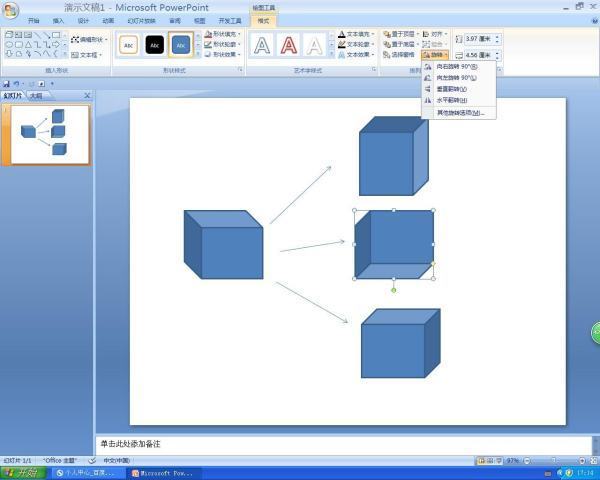Viewport: 600px width, 480px height.
Task: Click the green rotation handle of selected cube
Action: (x=394, y=291)
